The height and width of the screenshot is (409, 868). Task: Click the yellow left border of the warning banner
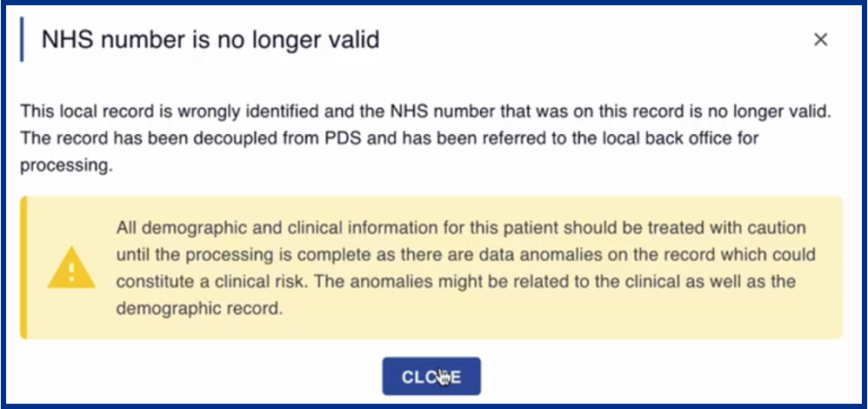pos(23,267)
